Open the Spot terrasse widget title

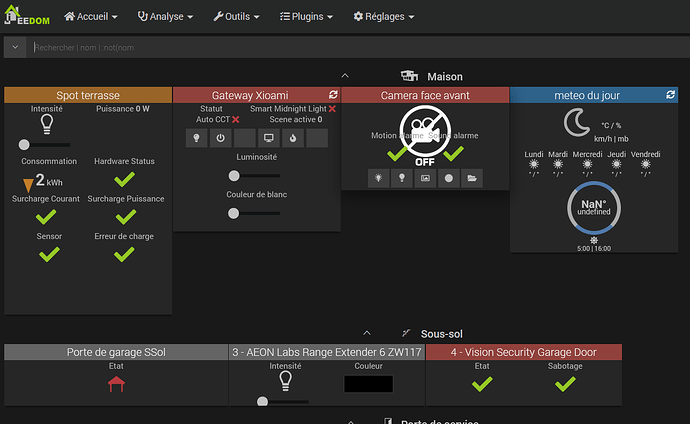pos(88,95)
